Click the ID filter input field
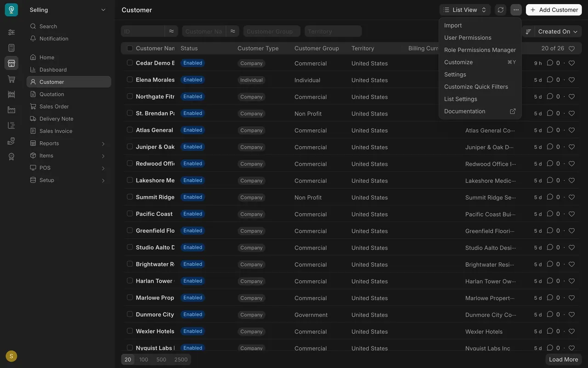The image size is (588, 368). (x=143, y=31)
